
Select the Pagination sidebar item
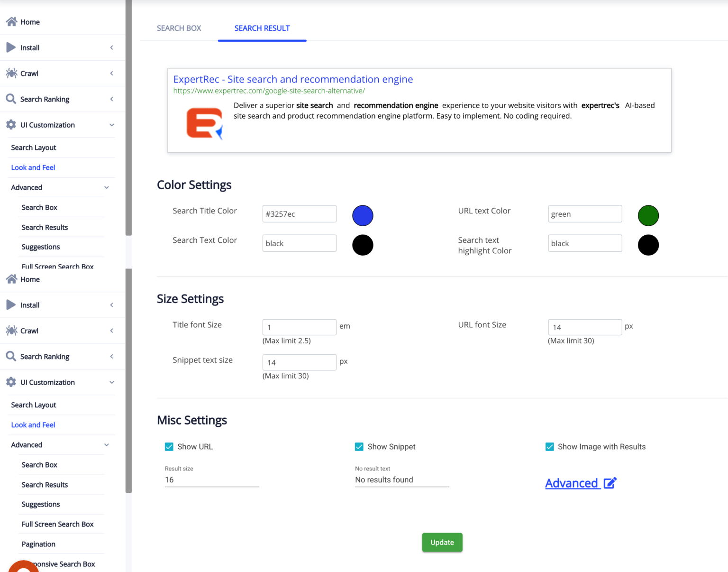(38, 544)
